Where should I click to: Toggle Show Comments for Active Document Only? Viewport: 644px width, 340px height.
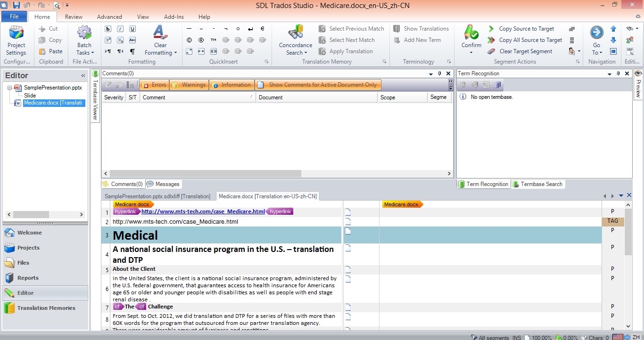(318, 85)
